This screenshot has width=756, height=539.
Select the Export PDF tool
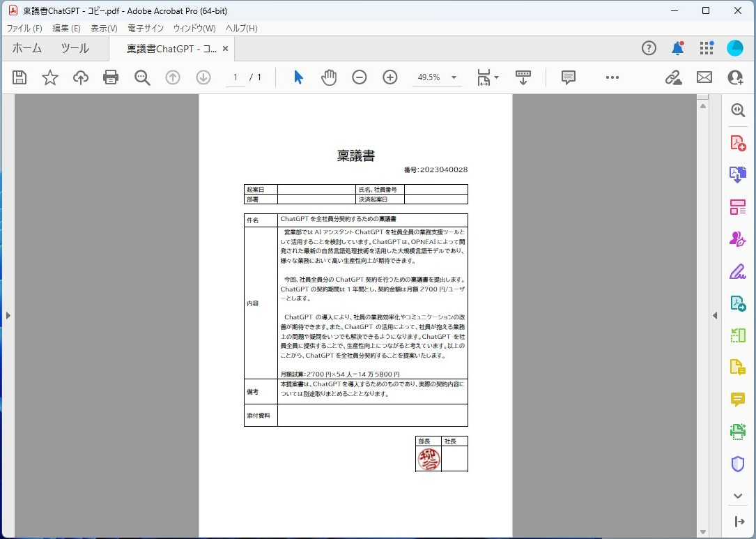click(x=737, y=174)
